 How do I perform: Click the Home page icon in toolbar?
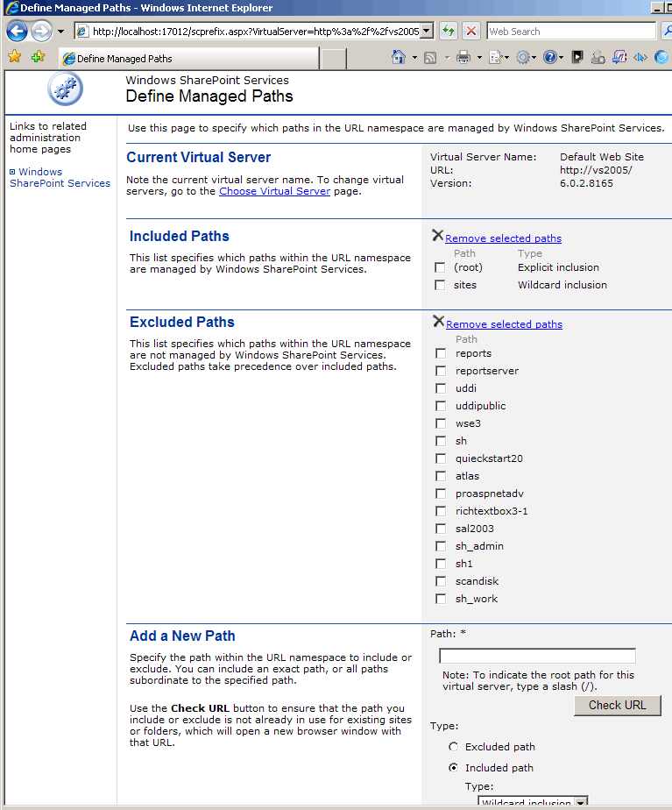(399, 57)
